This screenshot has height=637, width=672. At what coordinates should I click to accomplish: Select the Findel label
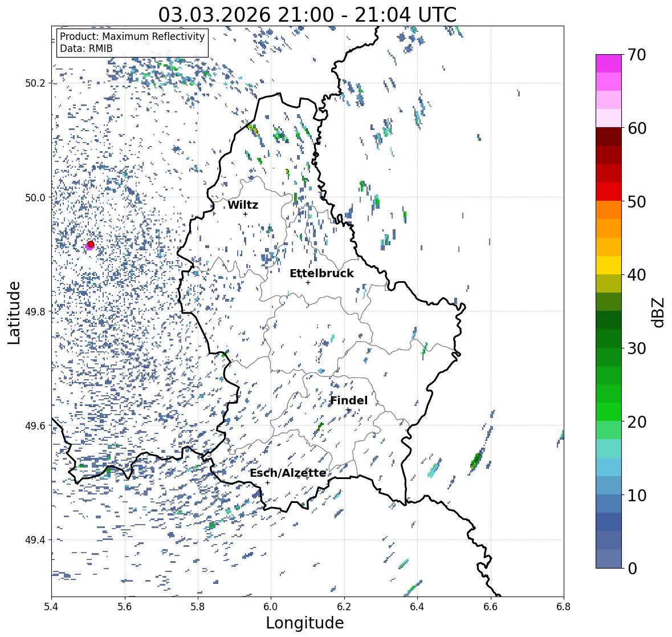pos(349,400)
